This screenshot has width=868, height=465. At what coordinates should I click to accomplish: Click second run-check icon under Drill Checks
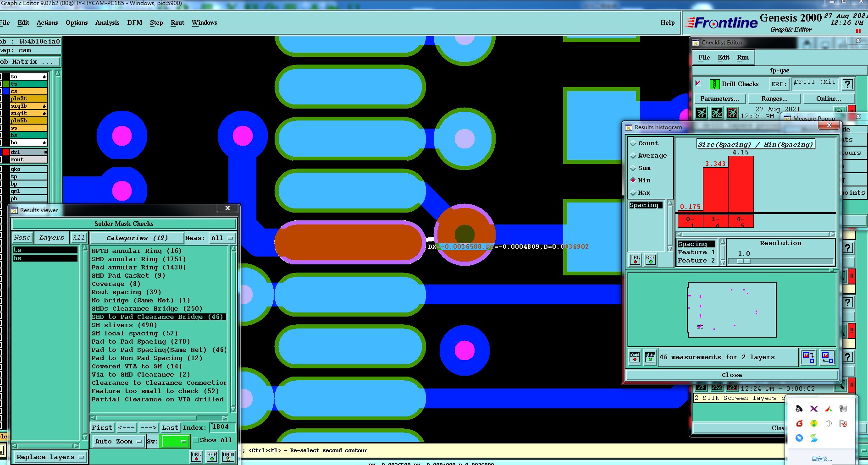point(717,113)
